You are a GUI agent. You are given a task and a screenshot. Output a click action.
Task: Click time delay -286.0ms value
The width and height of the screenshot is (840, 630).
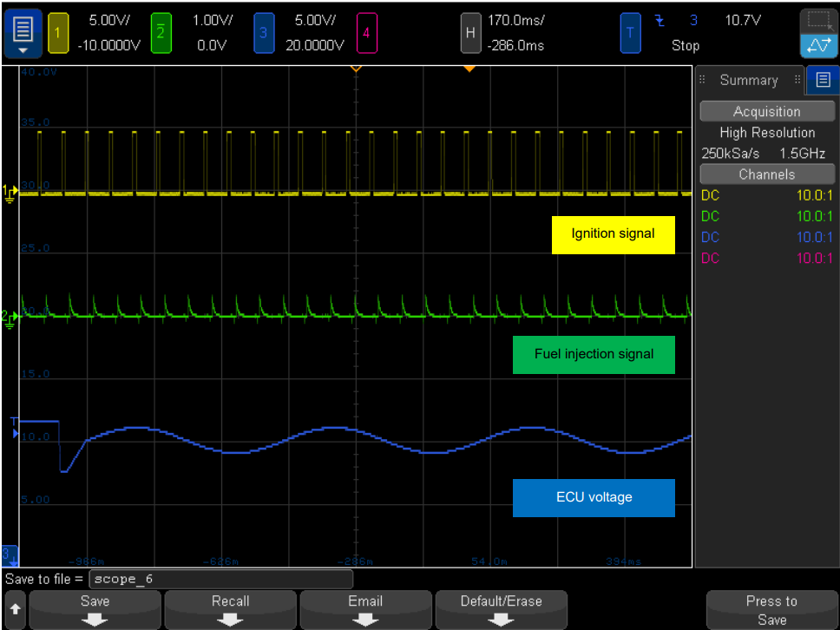pos(516,45)
